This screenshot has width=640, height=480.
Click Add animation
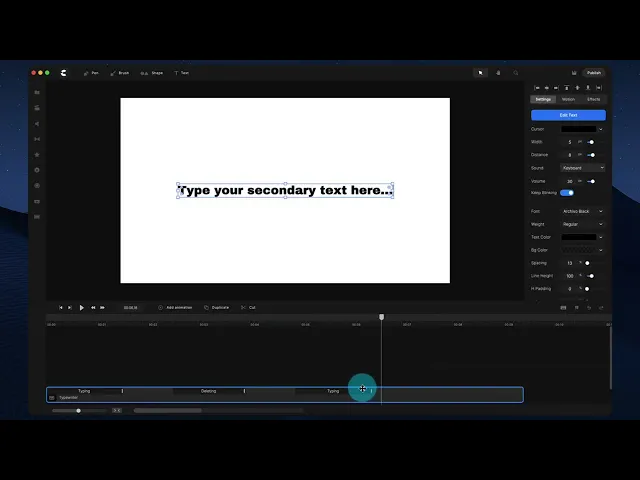[175, 307]
